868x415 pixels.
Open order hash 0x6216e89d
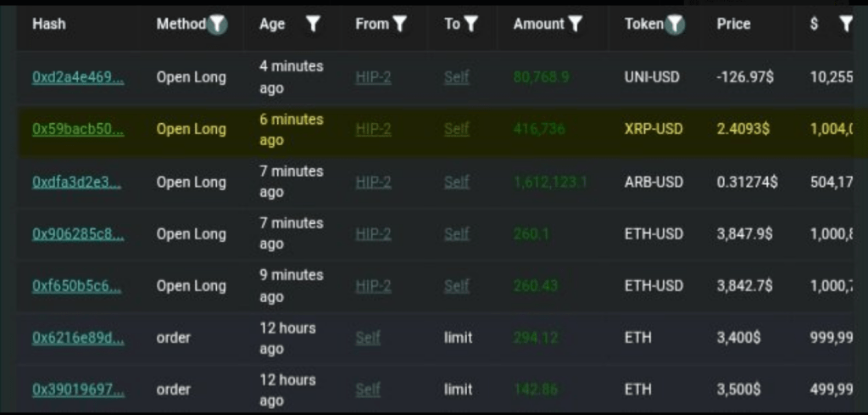tap(78, 338)
